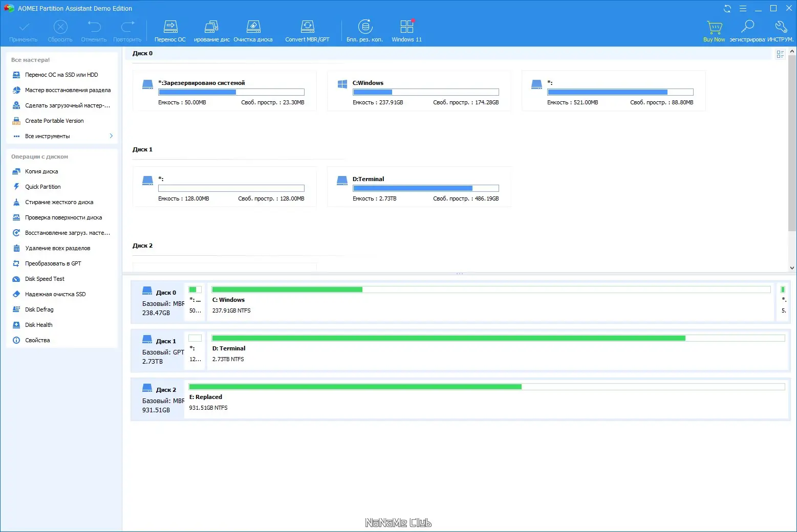Click the refresh icon in the title bar
The image size is (797, 532).
(727, 8)
